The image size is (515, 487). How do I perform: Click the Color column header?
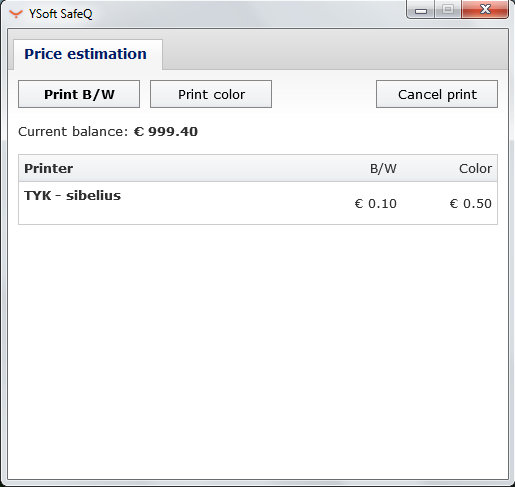(475, 169)
